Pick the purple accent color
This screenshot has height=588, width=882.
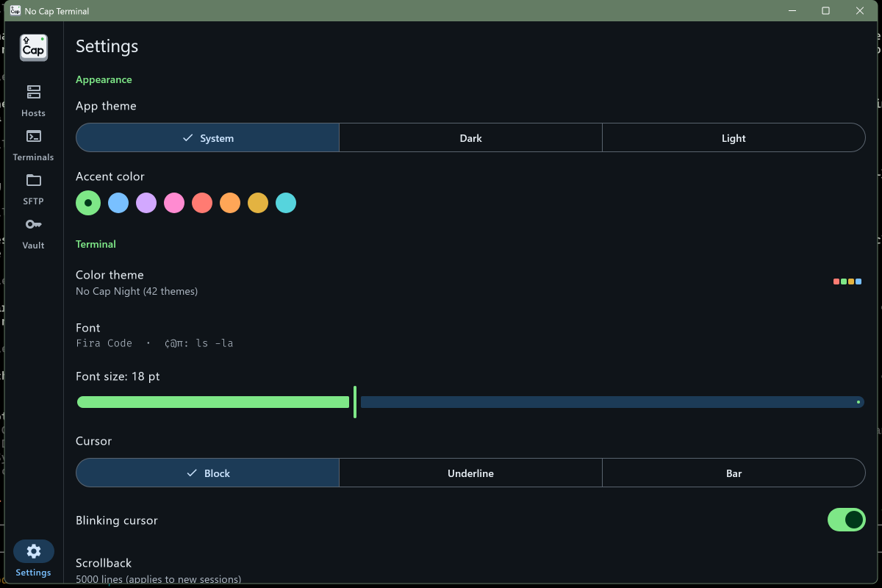[x=146, y=203]
